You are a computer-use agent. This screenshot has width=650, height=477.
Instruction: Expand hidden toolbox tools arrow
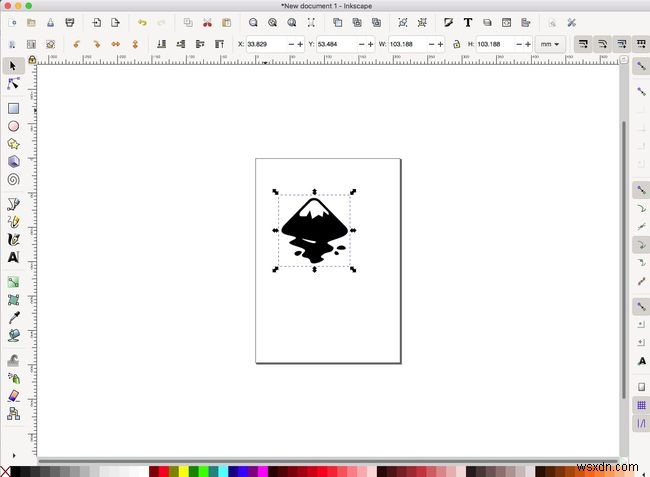coord(14,455)
